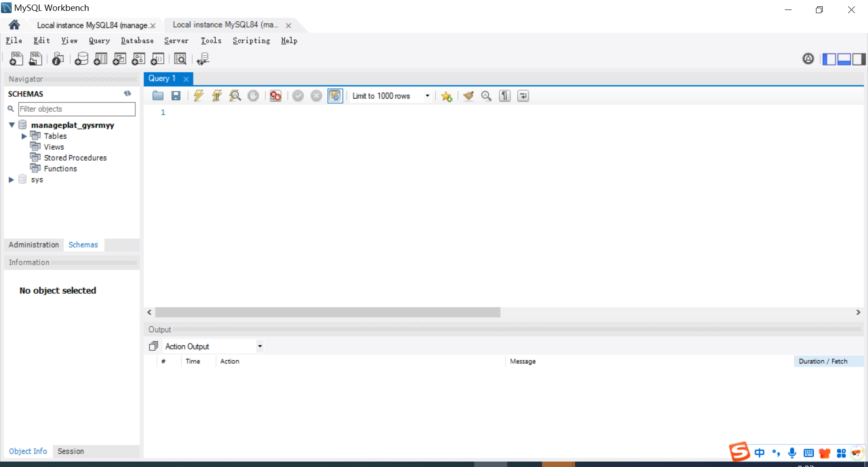This screenshot has width=868, height=467.
Task: Open the Help menu
Action: 289,40
